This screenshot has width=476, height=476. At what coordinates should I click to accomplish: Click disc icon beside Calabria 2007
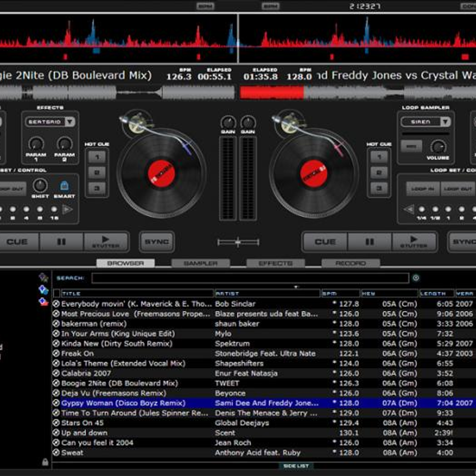pyautogui.click(x=56, y=373)
